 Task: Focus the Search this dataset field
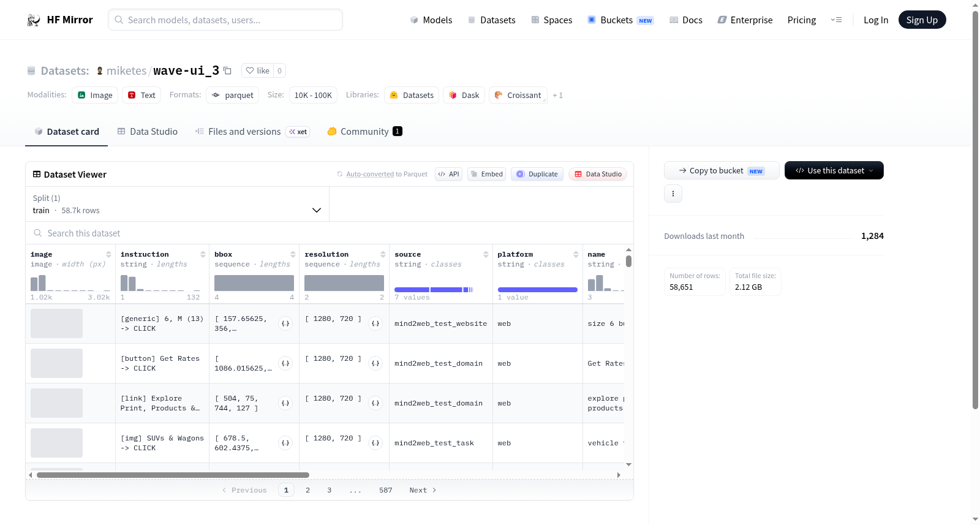coord(330,233)
